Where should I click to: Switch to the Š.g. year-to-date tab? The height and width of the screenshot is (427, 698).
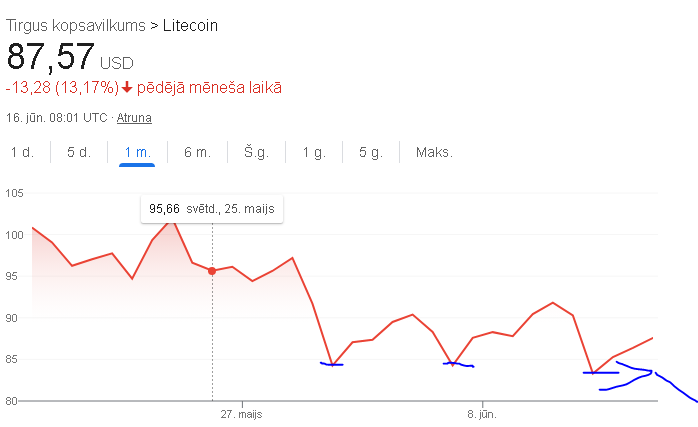[x=256, y=152]
